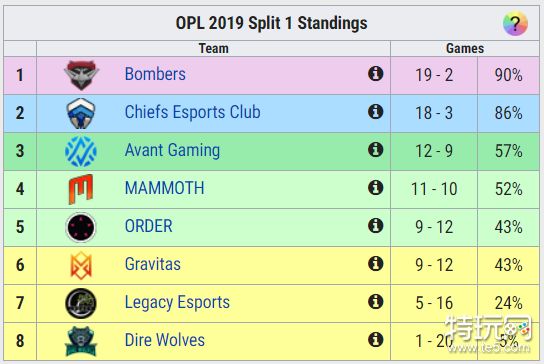Click the Bombers team logo
Image resolution: width=544 pixels, height=364 pixels.
(81, 75)
